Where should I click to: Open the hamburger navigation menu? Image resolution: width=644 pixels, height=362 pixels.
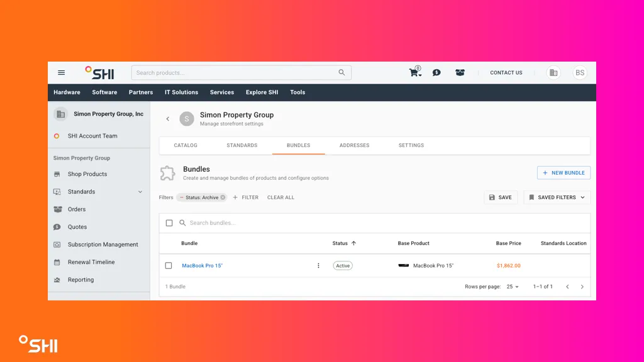61,73
